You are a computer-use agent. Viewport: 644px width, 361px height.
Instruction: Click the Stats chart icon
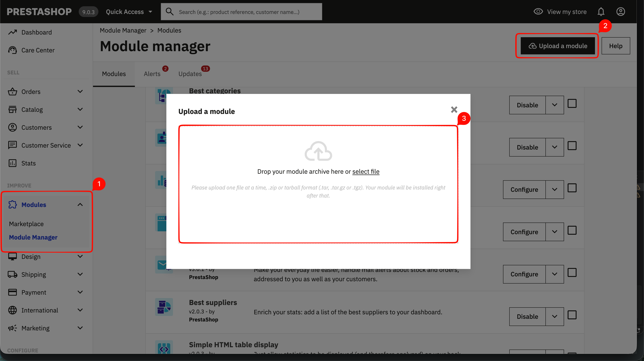point(13,163)
